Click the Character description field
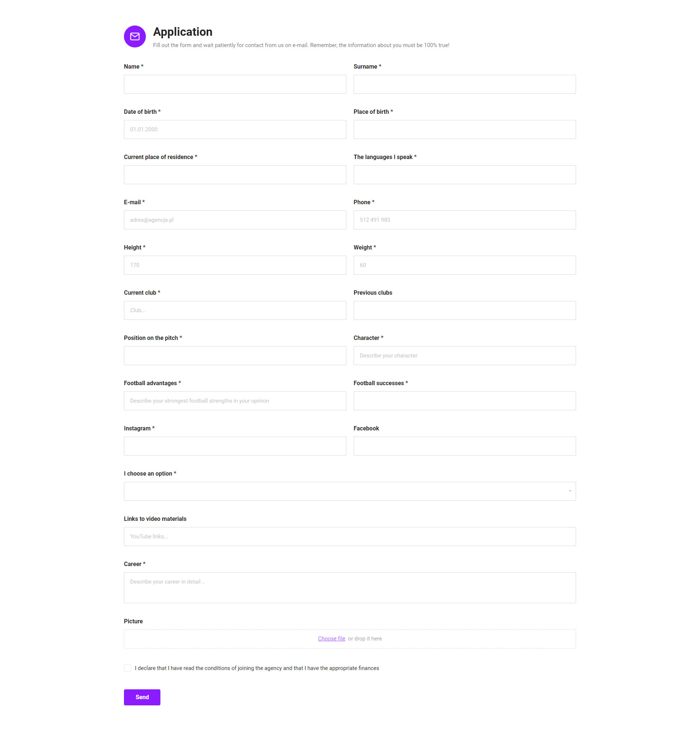700x732 pixels. (x=464, y=355)
